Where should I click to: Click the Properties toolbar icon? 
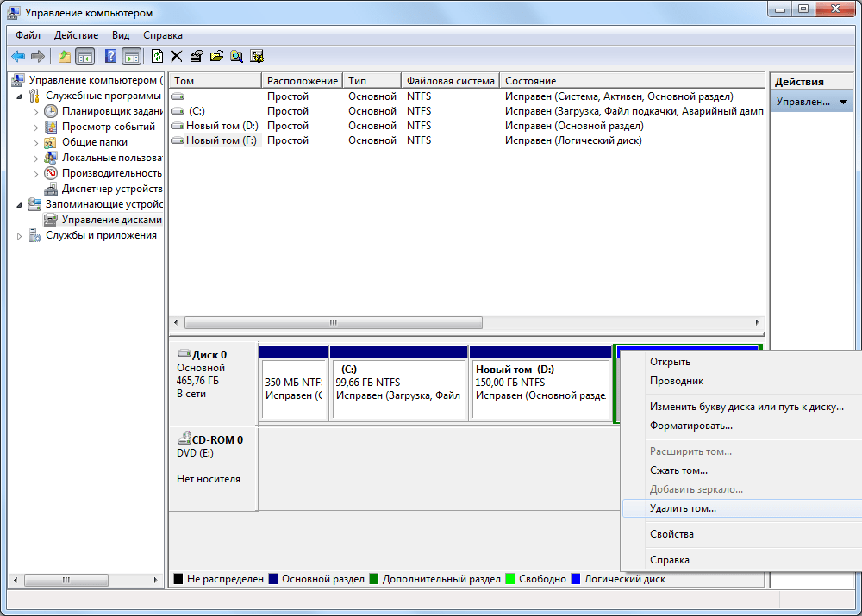point(197,56)
